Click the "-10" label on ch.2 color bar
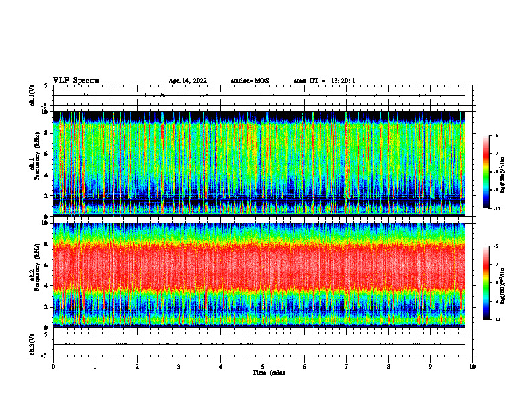Screen dimensions: 532x411 tap(497, 320)
